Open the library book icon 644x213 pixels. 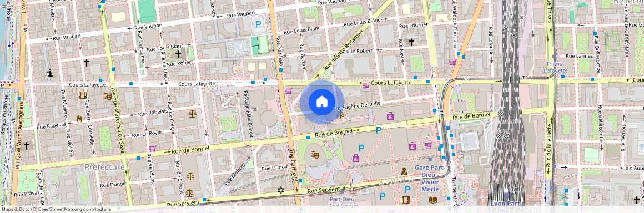click(432, 200)
